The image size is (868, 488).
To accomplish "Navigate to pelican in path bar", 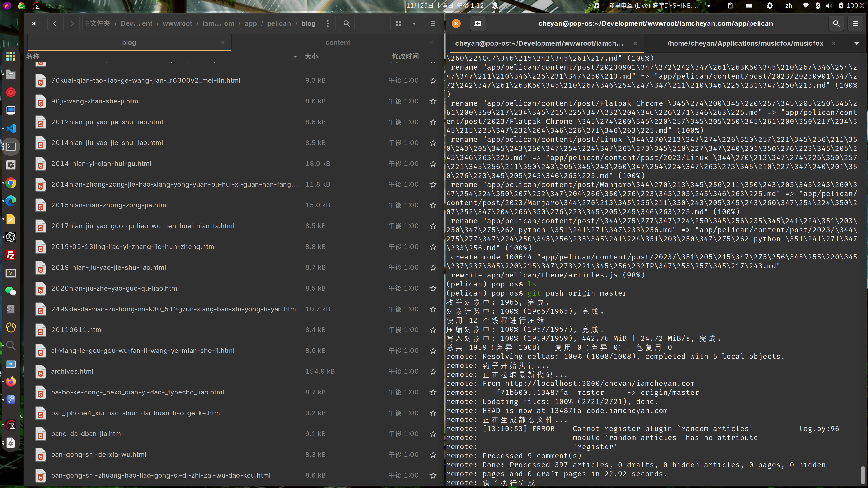I will pyautogui.click(x=279, y=23).
